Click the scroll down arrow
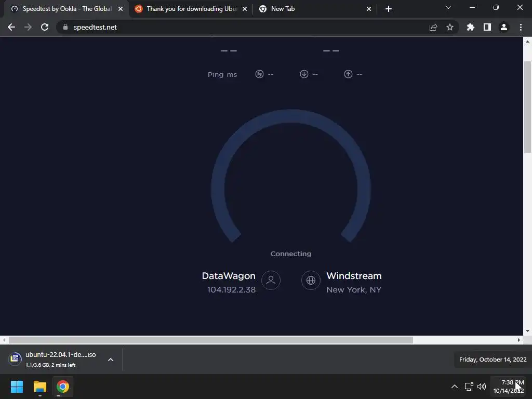This screenshot has width=532, height=399. (x=528, y=331)
